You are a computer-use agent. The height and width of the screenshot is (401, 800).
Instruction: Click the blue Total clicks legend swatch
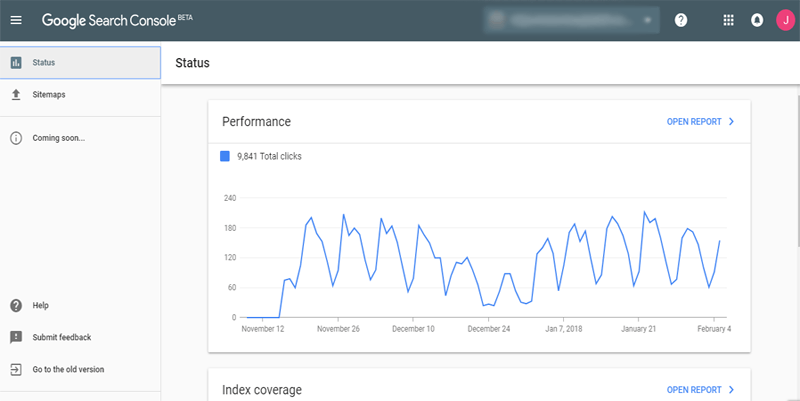coord(224,156)
